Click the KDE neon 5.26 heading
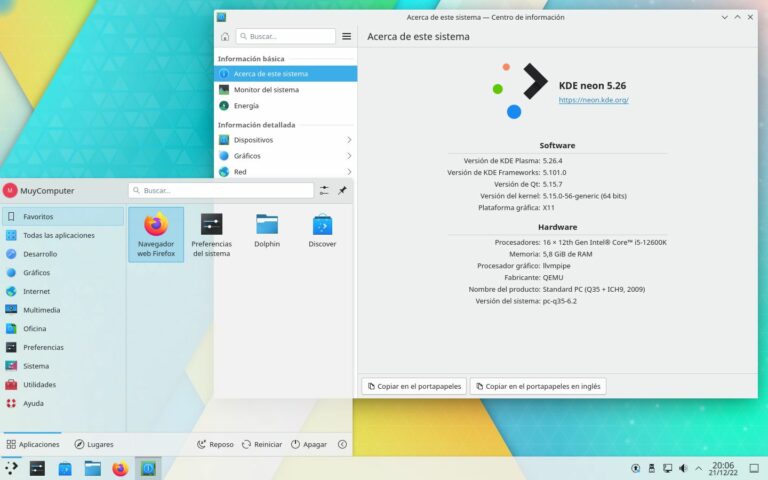768x480 pixels. tap(592, 86)
